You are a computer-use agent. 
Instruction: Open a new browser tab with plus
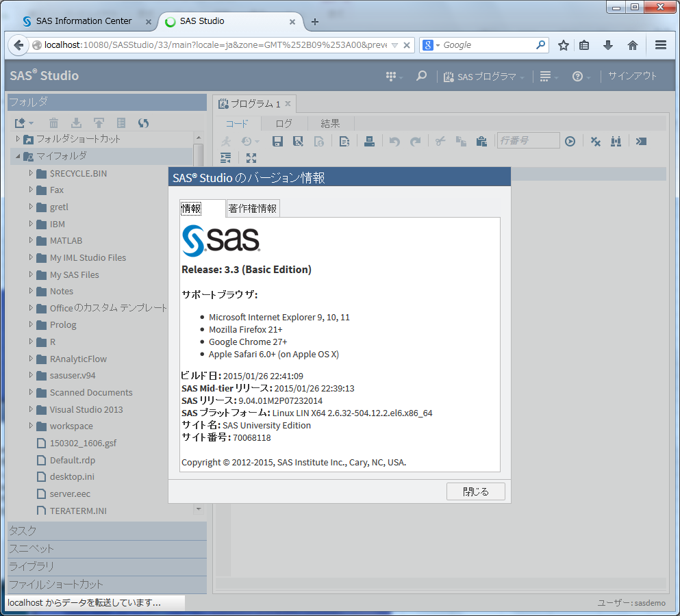(315, 22)
